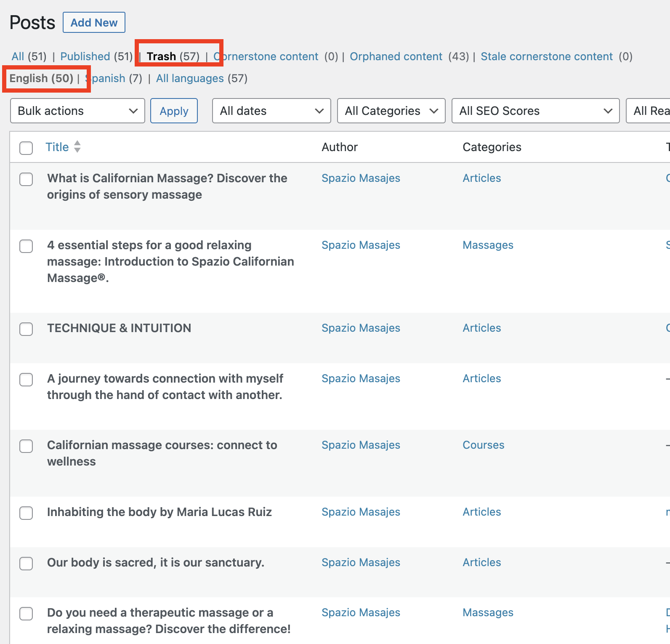Open '4 essential steps for a good relaxing massage' title

click(170, 261)
